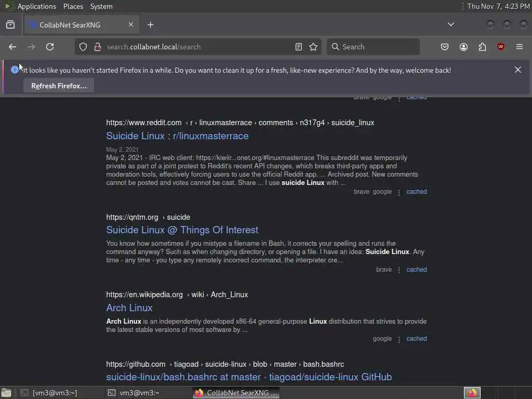Image resolution: width=532 pixels, height=399 pixels.
Task: Open cached link for the reddit result
Action: [x=417, y=192]
